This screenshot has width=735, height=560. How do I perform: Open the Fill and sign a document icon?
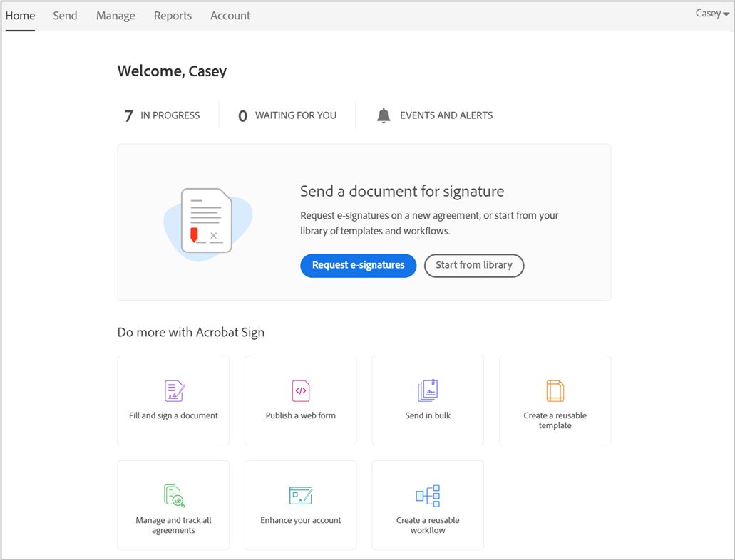175,391
